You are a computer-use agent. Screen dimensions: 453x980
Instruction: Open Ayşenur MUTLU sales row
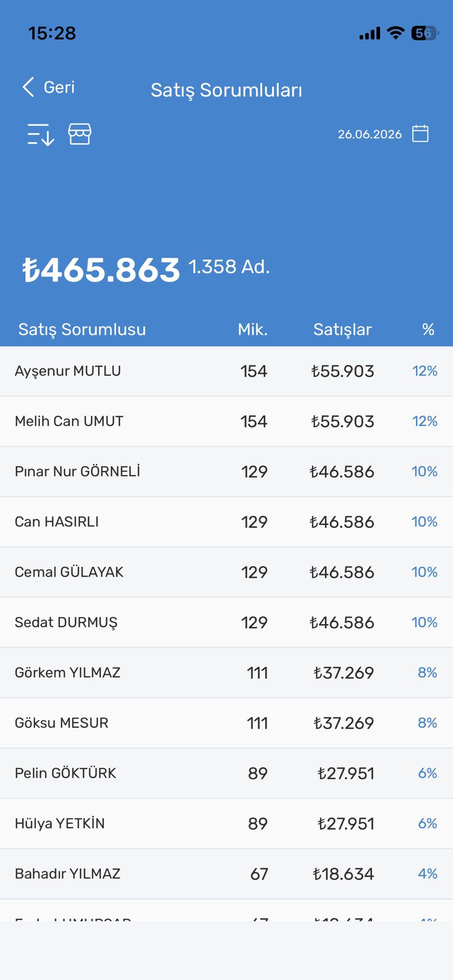[226, 371]
